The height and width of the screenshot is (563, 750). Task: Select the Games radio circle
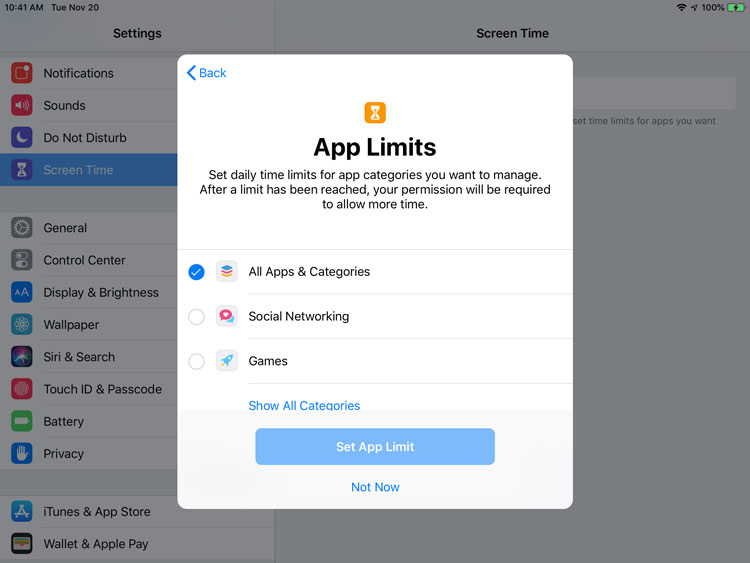point(196,361)
